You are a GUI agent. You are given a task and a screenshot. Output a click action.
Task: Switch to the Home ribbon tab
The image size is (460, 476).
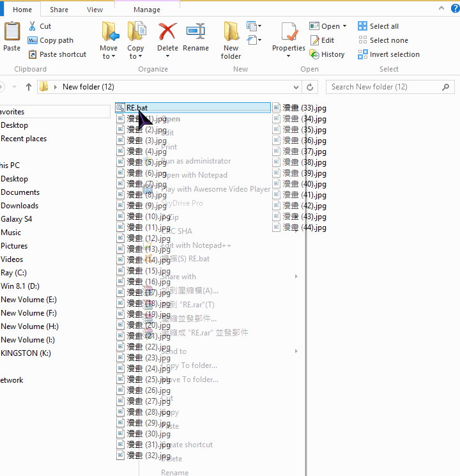point(22,10)
